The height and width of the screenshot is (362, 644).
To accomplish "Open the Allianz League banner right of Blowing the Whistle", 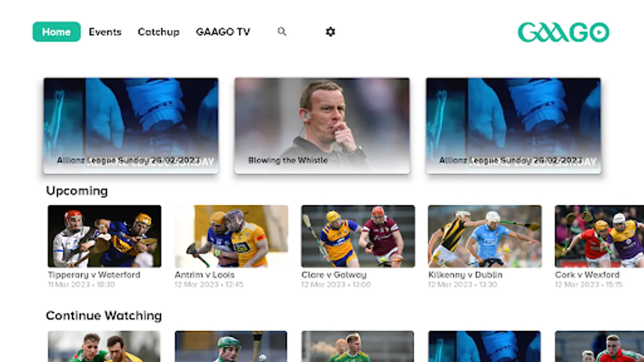I will 513,126.
